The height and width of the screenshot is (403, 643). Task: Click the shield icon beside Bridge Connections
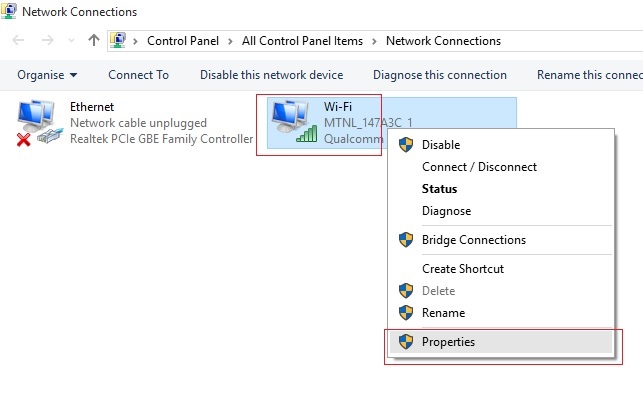[406, 240]
